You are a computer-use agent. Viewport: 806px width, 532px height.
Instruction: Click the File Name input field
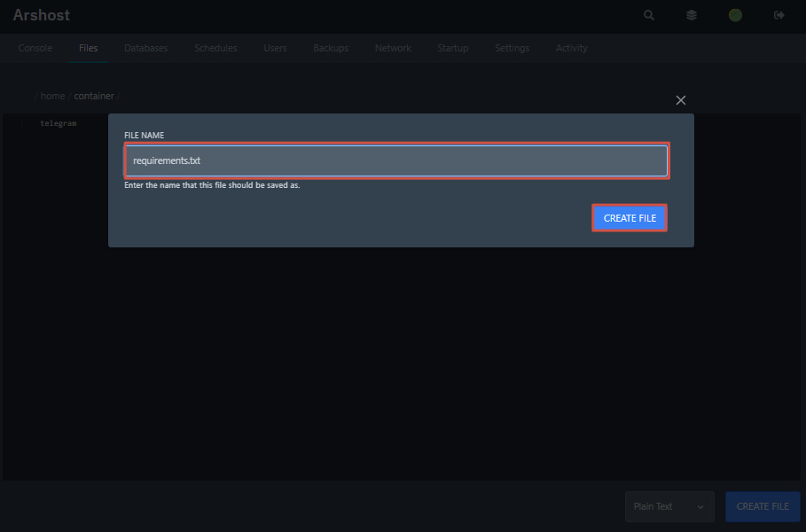tap(396, 160)
